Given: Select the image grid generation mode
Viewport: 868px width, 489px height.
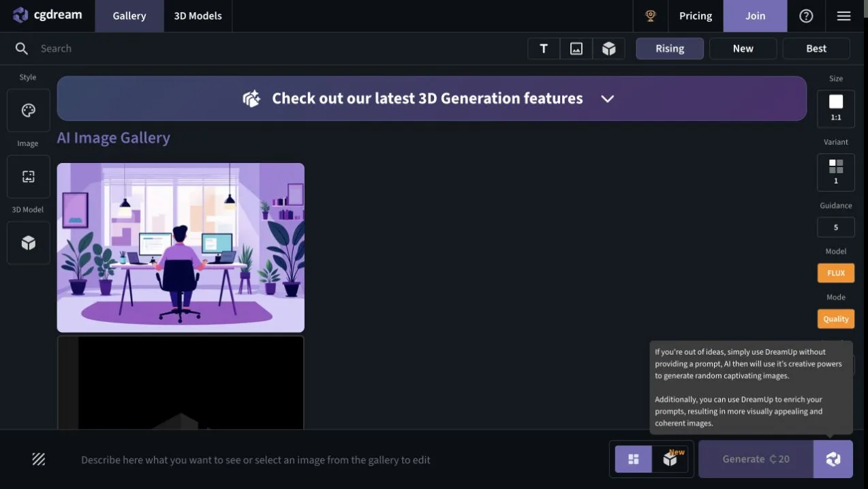Looking at the screenshot, I should pyautogui.click(x=634, y=459).
